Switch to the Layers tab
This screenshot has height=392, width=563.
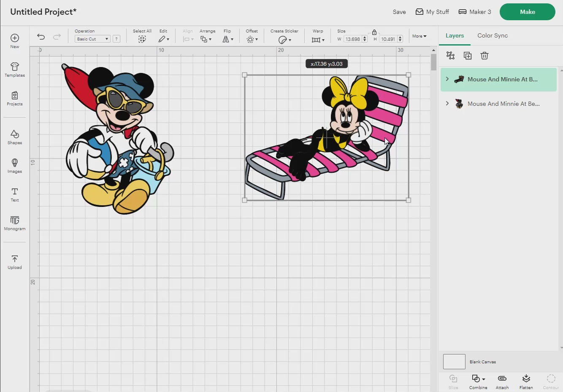pos(455,35)
